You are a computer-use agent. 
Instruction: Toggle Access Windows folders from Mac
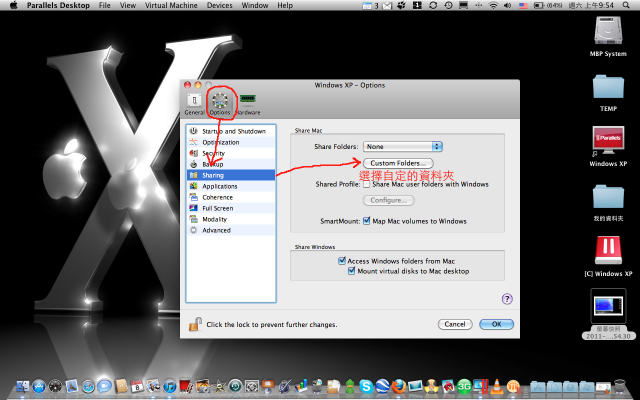(342, 260)
